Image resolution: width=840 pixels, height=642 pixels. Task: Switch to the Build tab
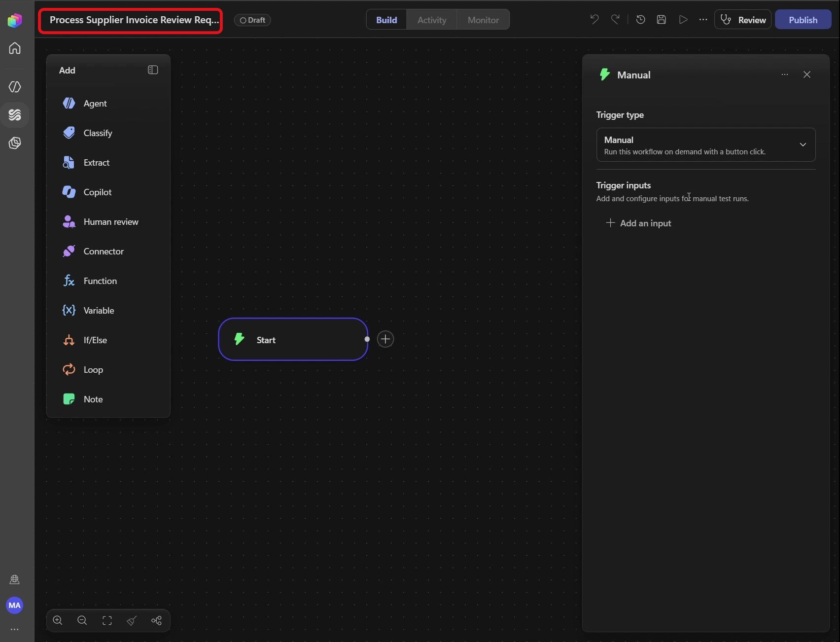[386, 20]
